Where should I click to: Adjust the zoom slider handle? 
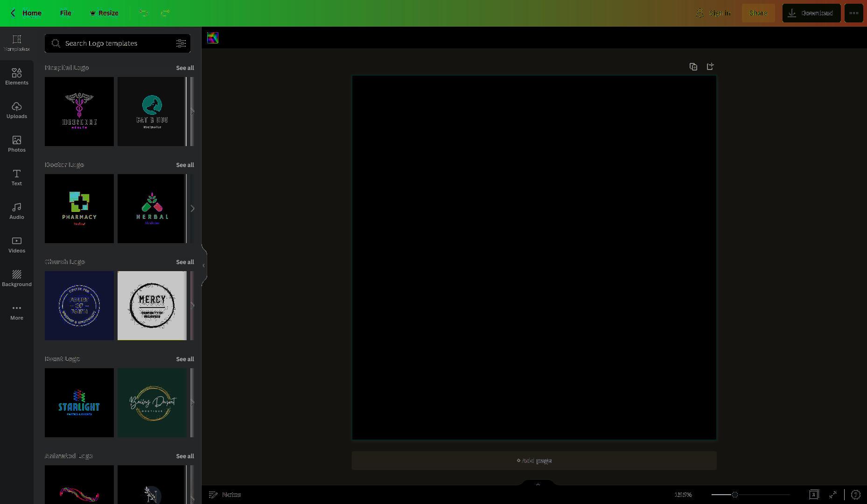pyautogui.click(x=735, y=495)
